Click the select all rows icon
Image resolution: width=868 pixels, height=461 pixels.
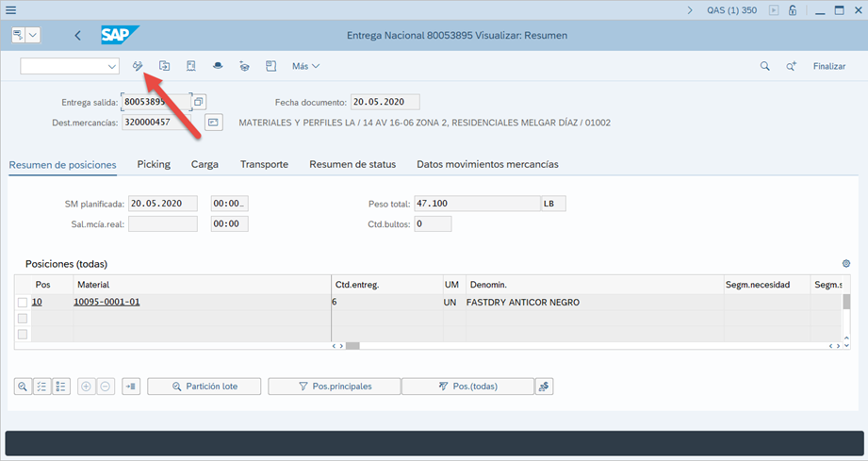coord(41,386)
